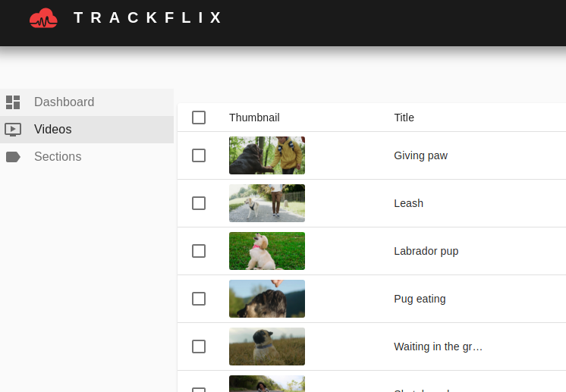Open the Giving paw thumbnail
566x392 pixels.
[267, 155]
